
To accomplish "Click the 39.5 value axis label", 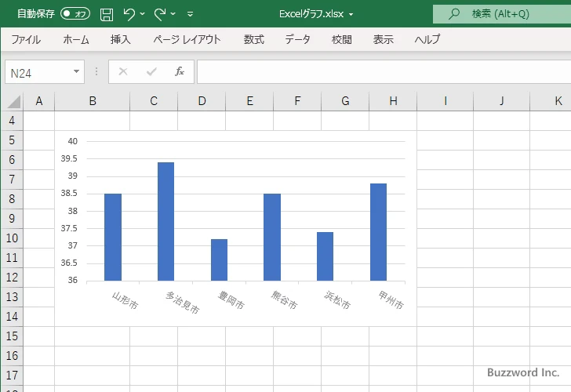I will click(x=69, y=158).
